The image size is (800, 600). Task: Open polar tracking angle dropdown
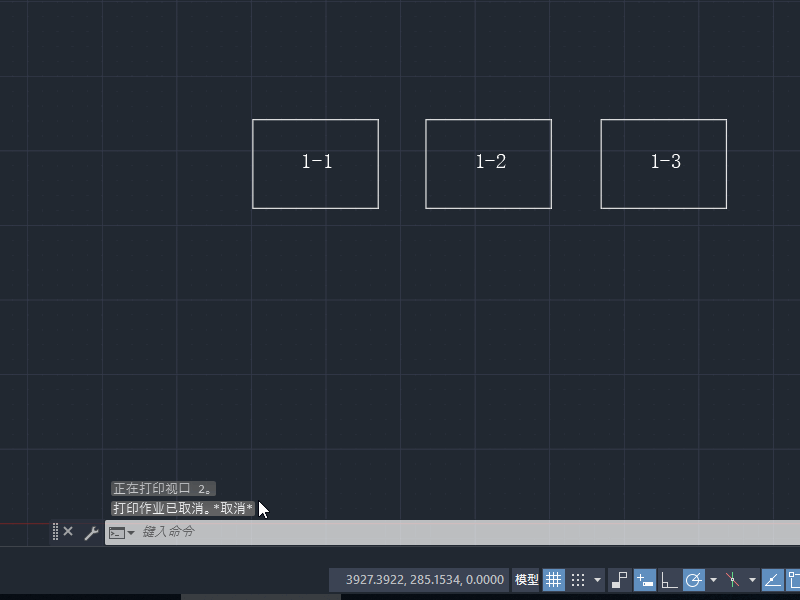pyautogui.click(x=714, y=580)
